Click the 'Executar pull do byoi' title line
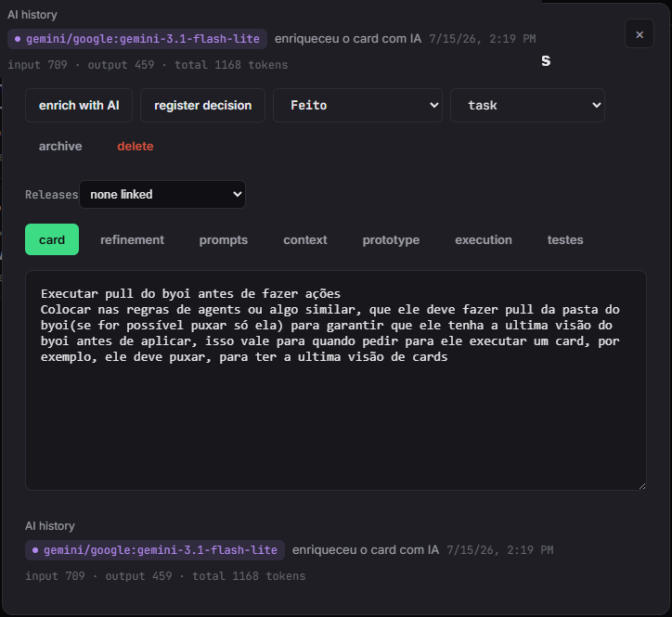Screen dimensions: 672x617 coord(190,294)
